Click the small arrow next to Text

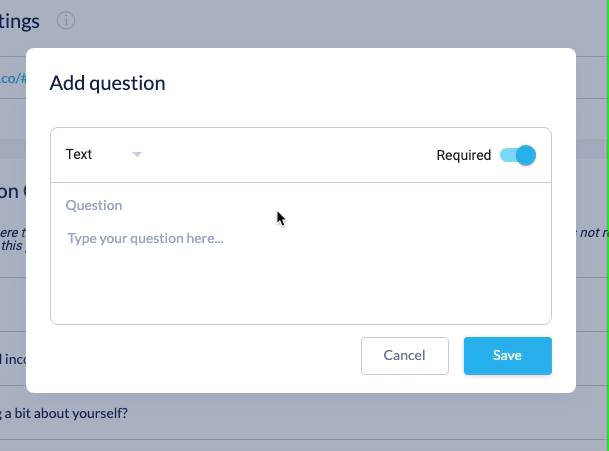pyautogui.click(x=137, y=154)
